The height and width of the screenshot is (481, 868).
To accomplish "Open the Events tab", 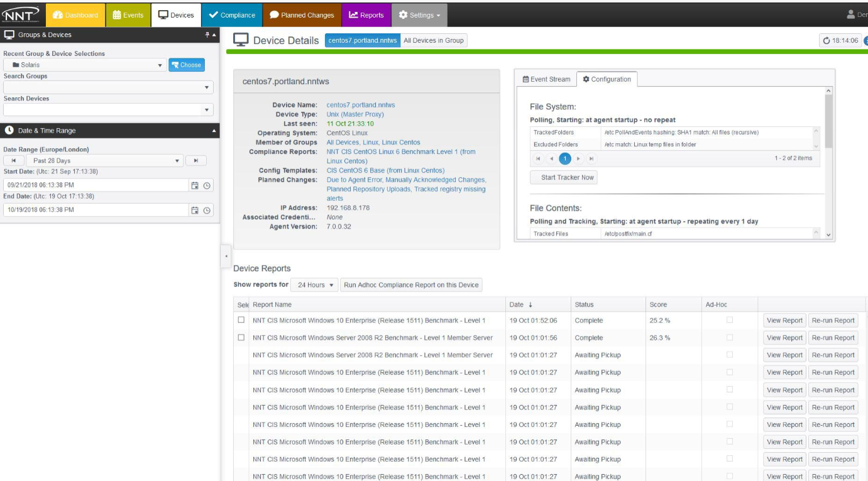I will click(128, 15).
